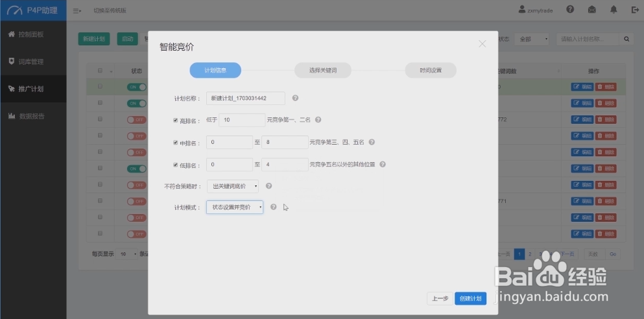Click the 请输入计划名称 search field

(588, 40)
